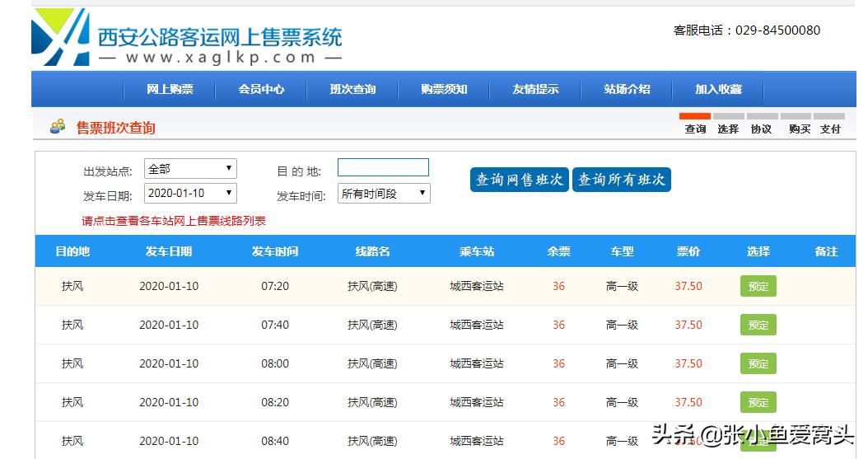Click 加入收藏 in the navigation bar
The image size is (868, 459).
[x=718, y=89]
